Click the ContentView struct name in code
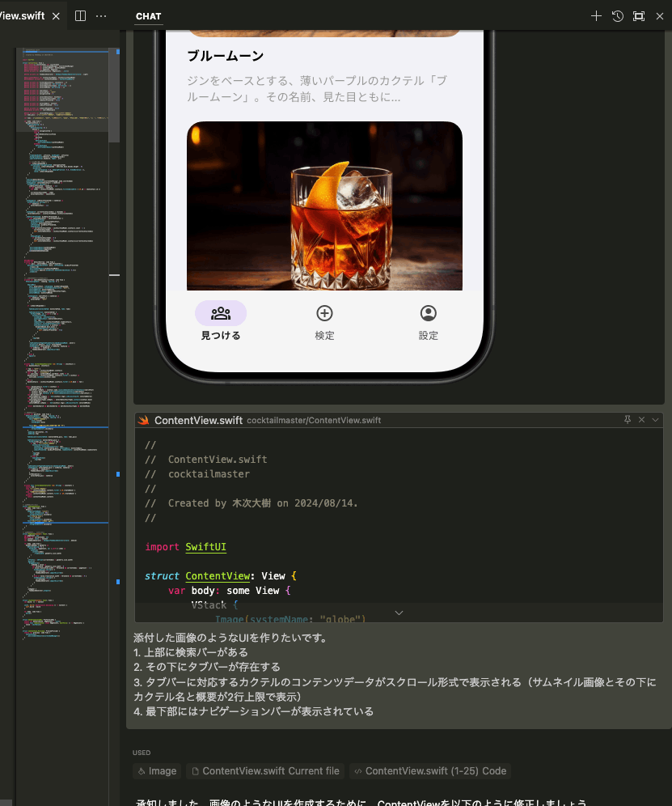Viewport: 672px width, 806px height. coord(218,575)
